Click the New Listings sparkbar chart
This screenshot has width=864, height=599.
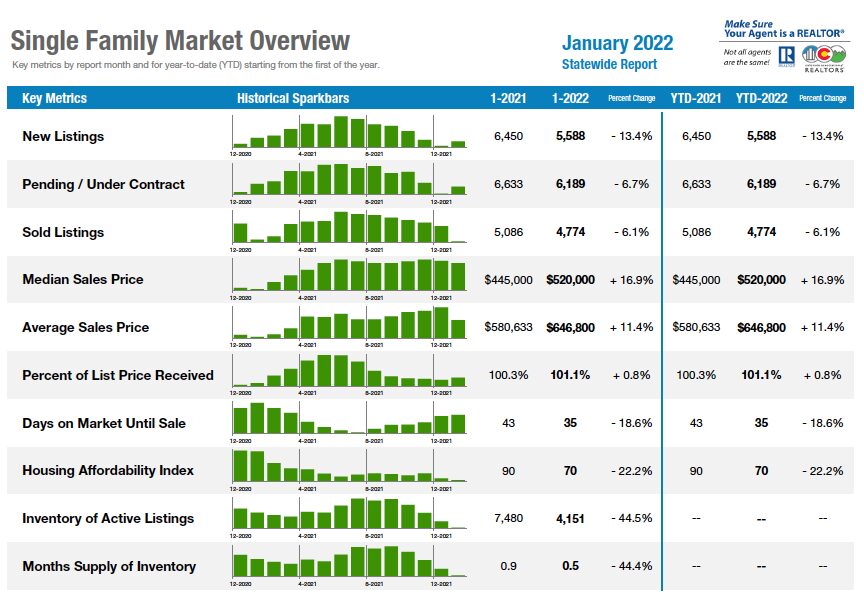point(349,136)
